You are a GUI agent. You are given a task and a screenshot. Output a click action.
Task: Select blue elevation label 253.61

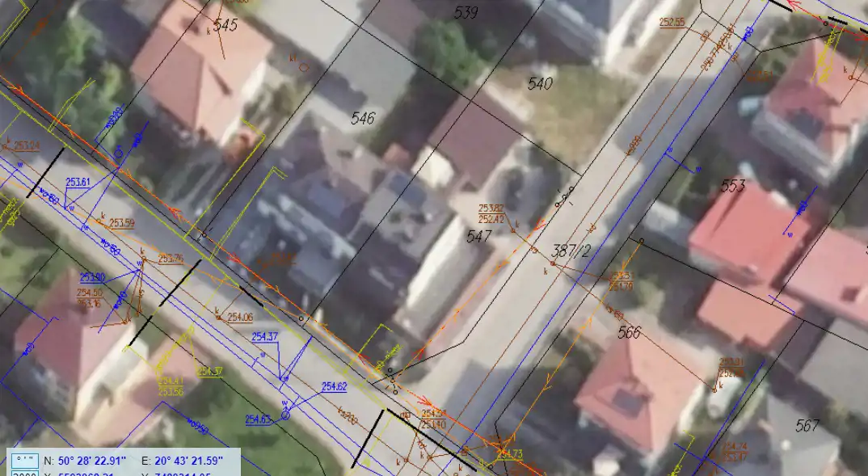tap(77, 182)
